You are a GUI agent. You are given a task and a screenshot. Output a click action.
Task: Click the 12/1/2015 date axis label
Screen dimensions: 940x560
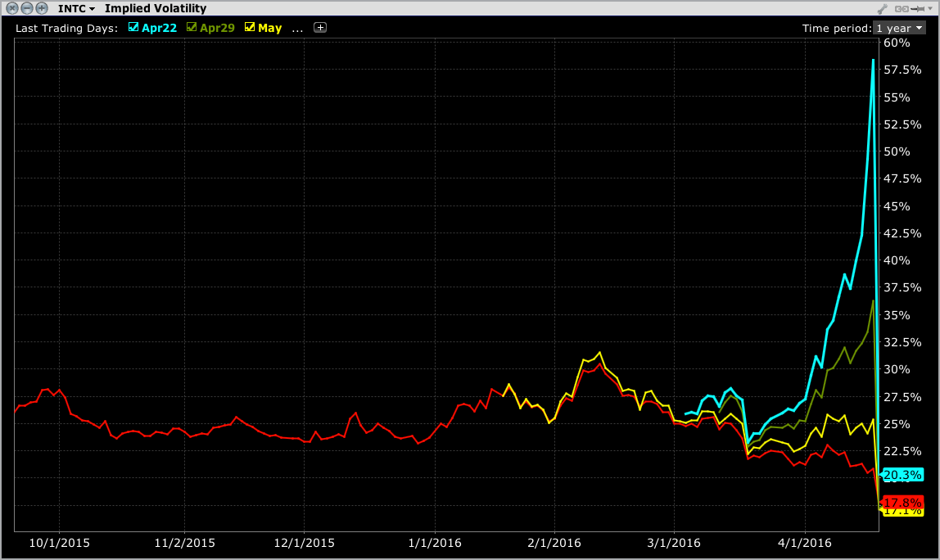[304, 543]
